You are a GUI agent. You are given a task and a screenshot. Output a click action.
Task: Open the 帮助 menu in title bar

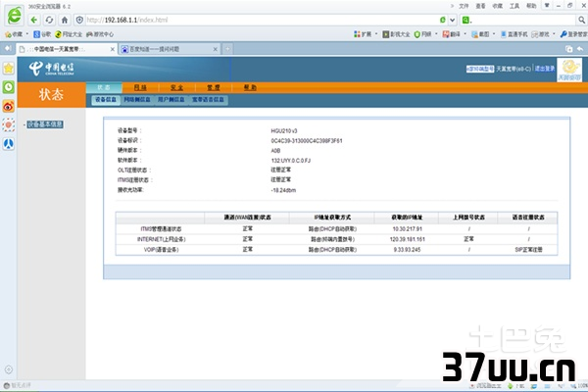531,6
